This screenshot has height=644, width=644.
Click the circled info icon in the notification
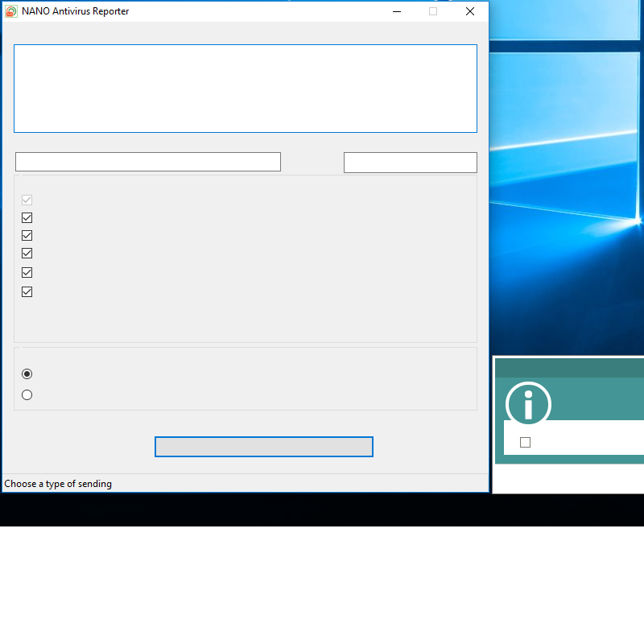(528, 404)
